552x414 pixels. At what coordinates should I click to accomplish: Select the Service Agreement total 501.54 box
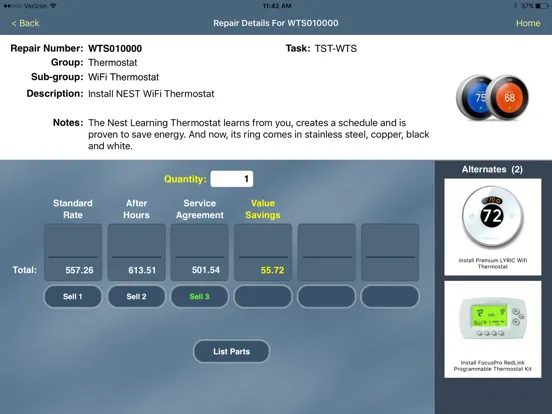(x=200, y=252)
